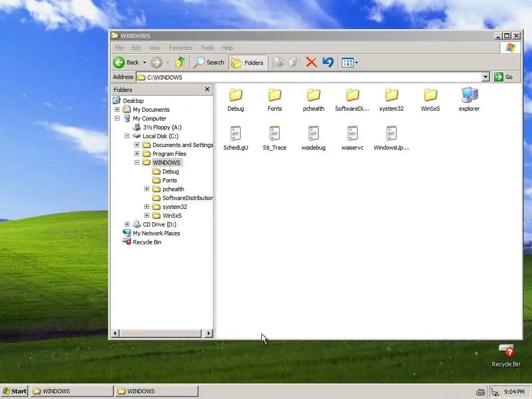Viewport: 532px width, 399px height.
Task: Open the Favorites menu
Action: coord(180,48)
